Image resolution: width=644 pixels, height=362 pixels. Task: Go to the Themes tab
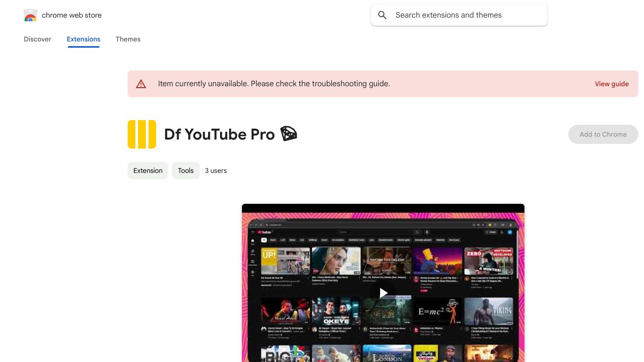click(128, 39)
